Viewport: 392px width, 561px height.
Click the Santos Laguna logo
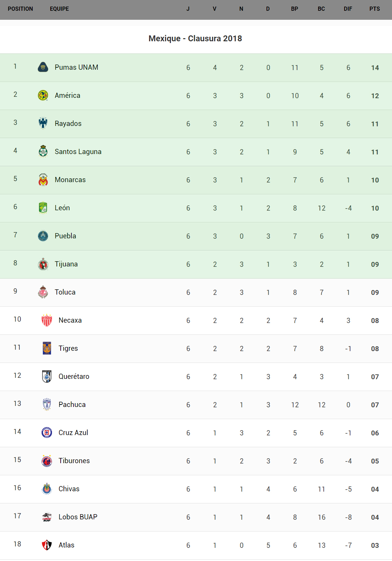43,151
